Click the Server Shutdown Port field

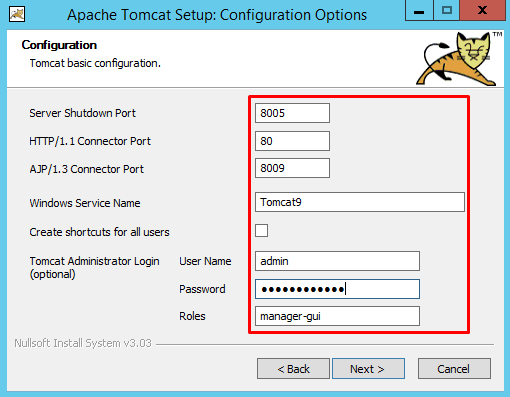292,113
